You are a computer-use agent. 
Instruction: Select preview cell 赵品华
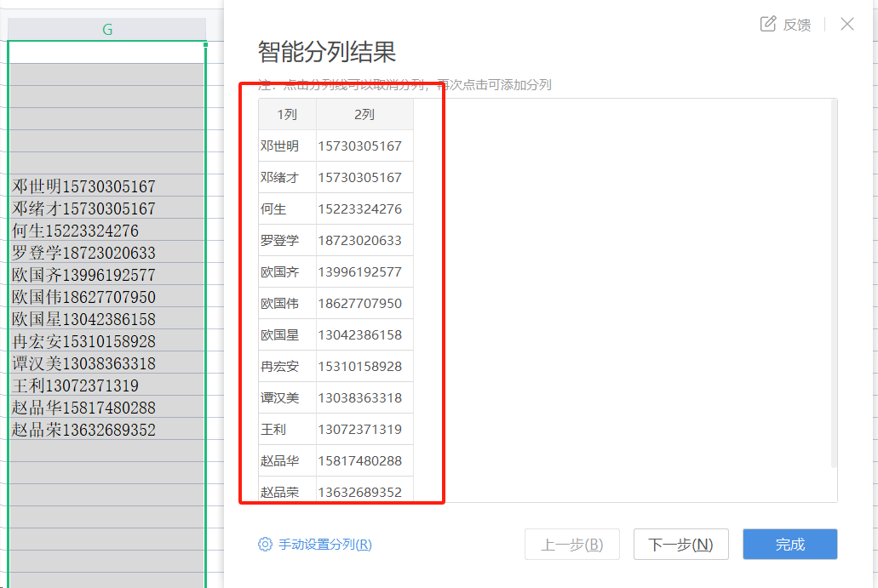[x=287, y=460]
